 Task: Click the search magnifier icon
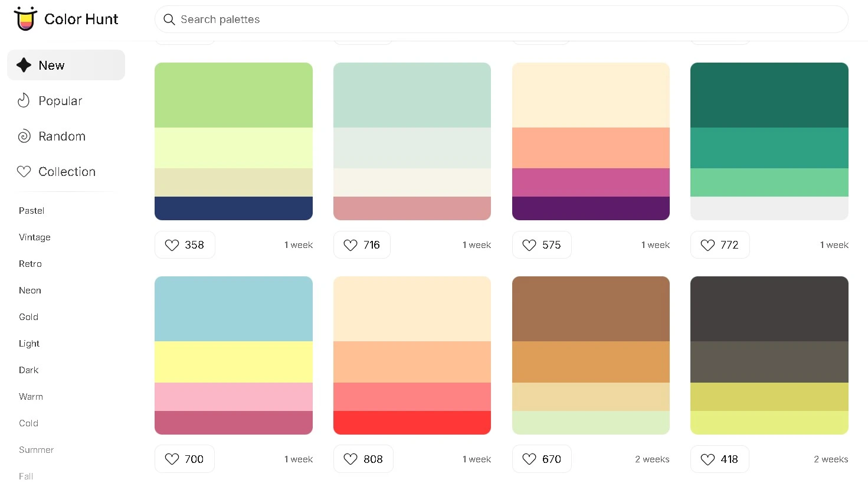tap(169, 19)
